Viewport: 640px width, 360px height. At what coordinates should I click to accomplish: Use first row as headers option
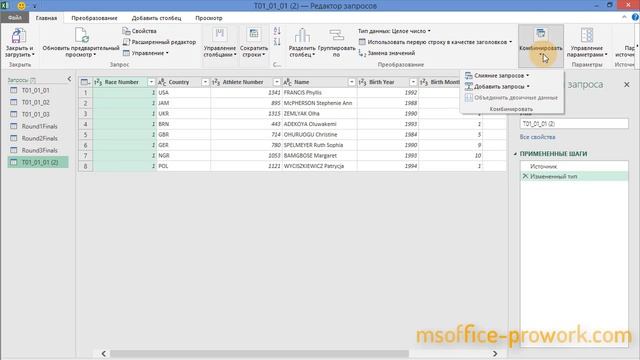[435, 42]
